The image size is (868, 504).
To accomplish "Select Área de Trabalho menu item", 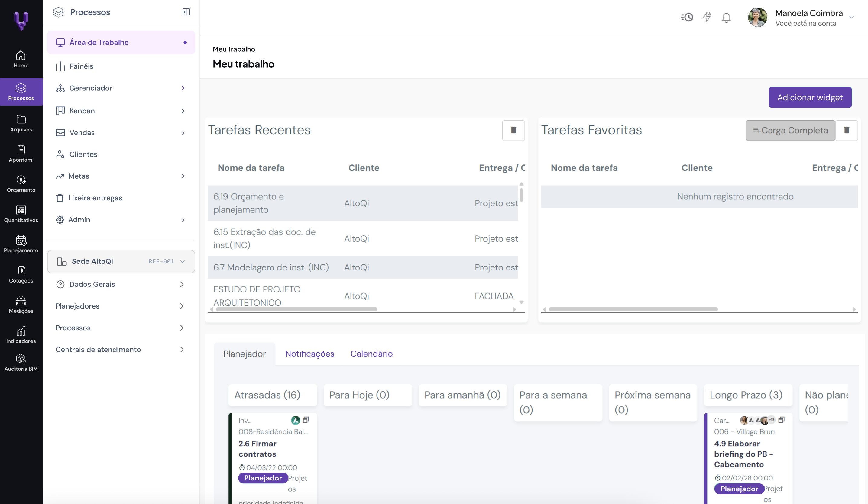I will pos(121,42).
